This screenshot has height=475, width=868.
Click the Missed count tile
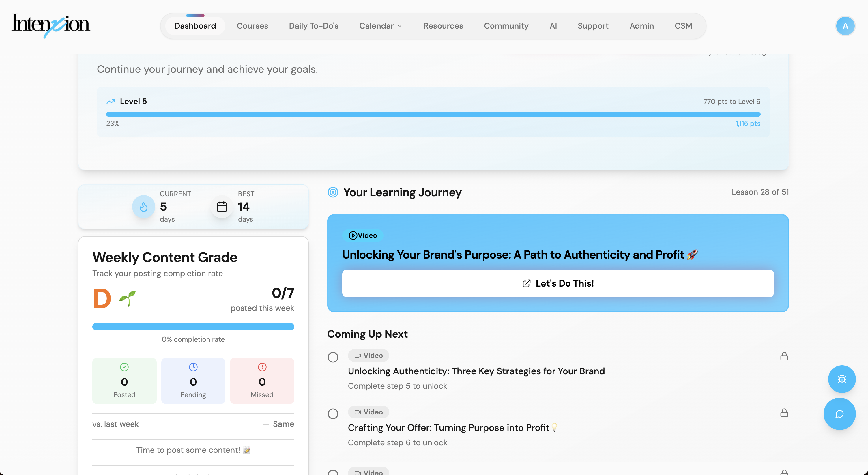coord(262,381)
